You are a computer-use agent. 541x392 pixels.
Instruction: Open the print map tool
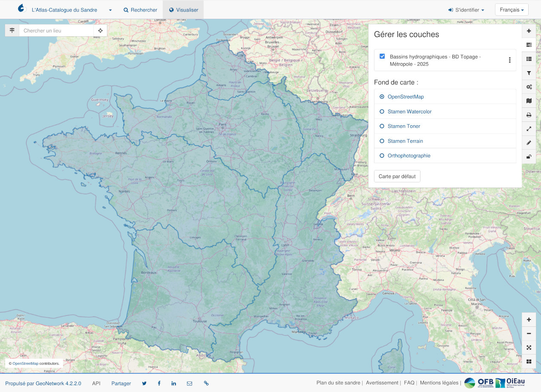tap(529, 115)
